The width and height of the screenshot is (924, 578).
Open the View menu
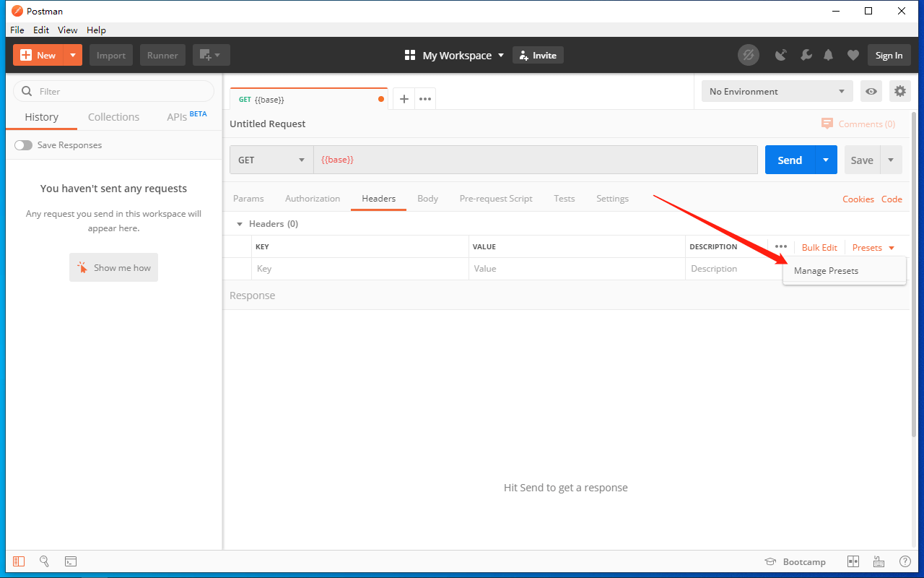(68, 30)
